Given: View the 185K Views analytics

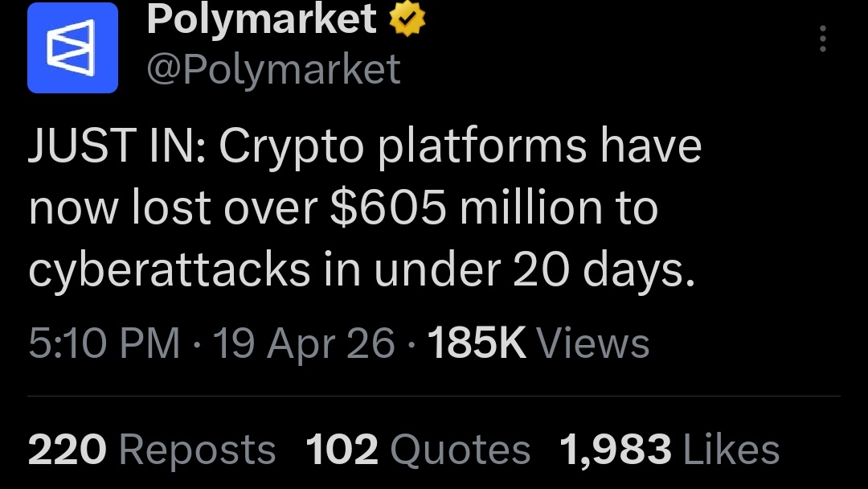Looking at the screenshot, I should [538, 343].
